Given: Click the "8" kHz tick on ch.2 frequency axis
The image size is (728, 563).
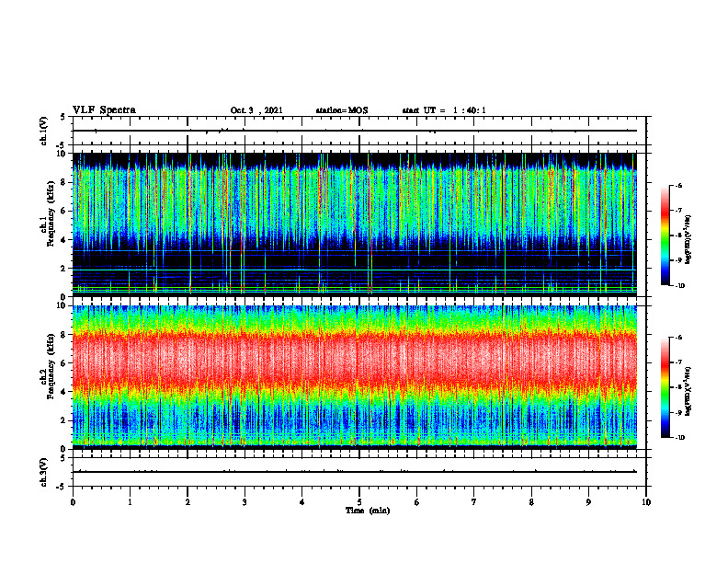Looking at the screenshot, I should tap(64, 335).
